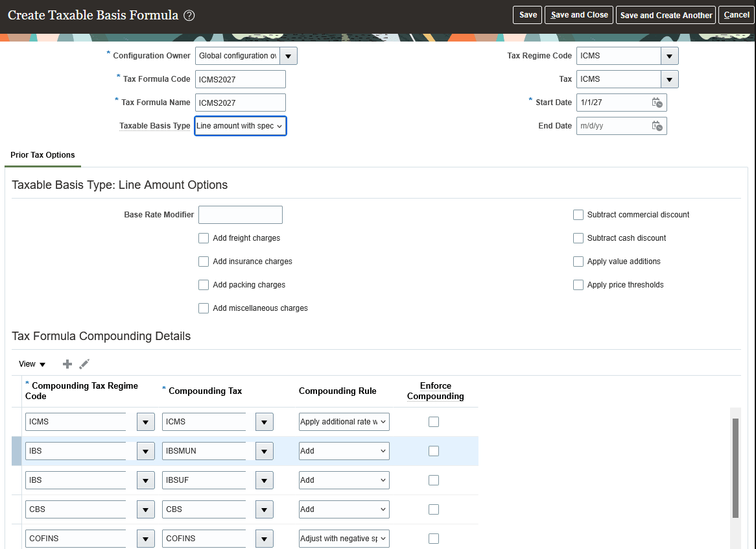Edit selected row using the pencil icon
Viewport: 756px width, 549px height.
point(84,363)
